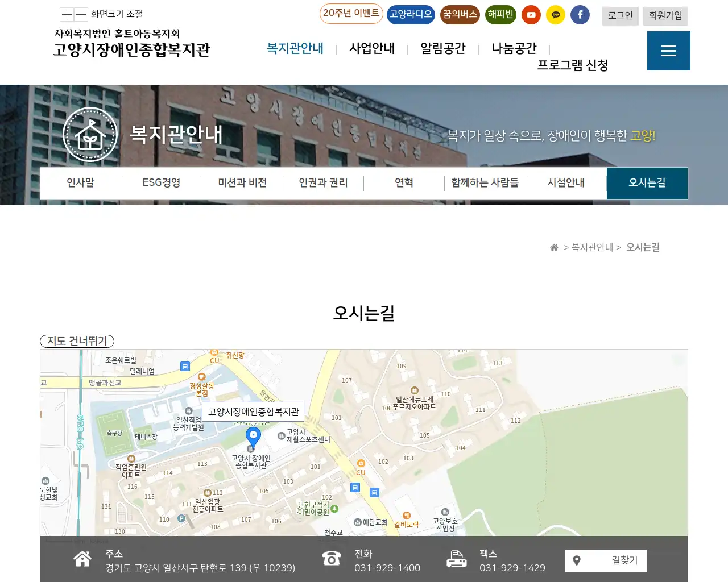The width and height of the screenshot is (728, 582).
Task: Click the 고양보호 작업장 map label
Action: pyautogui.click(x=445, y=525)
